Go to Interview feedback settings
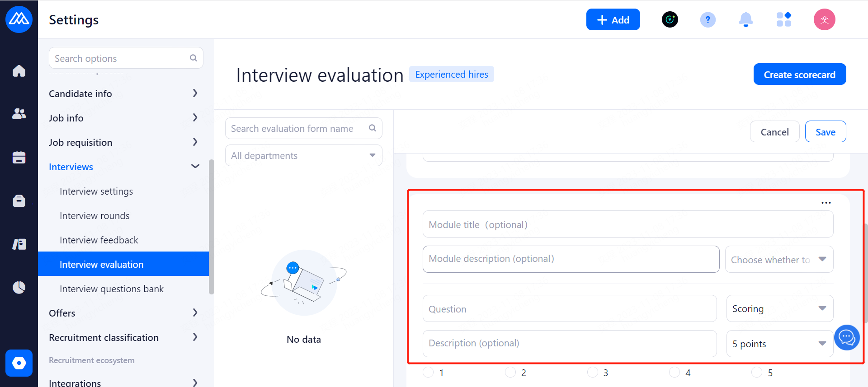Viewport: 868px width, 387px height. (99, 240)
